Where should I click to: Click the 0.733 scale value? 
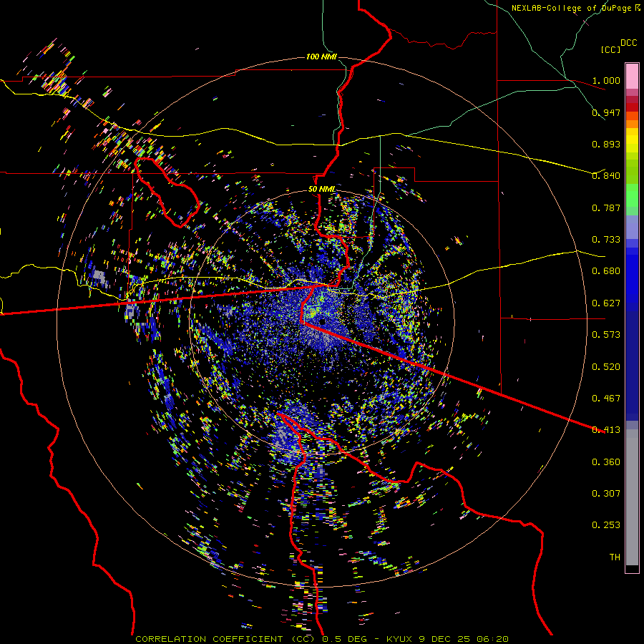pos(606,240)
